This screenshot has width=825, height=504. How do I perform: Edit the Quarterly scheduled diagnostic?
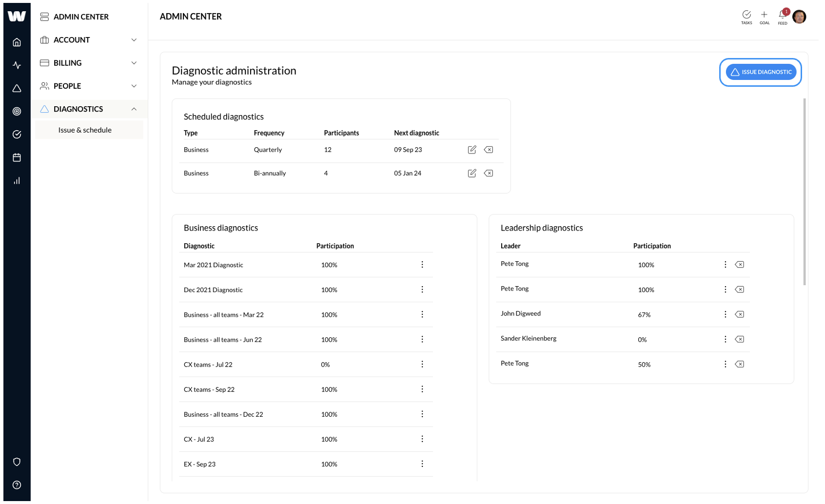[x=471, y=150]
